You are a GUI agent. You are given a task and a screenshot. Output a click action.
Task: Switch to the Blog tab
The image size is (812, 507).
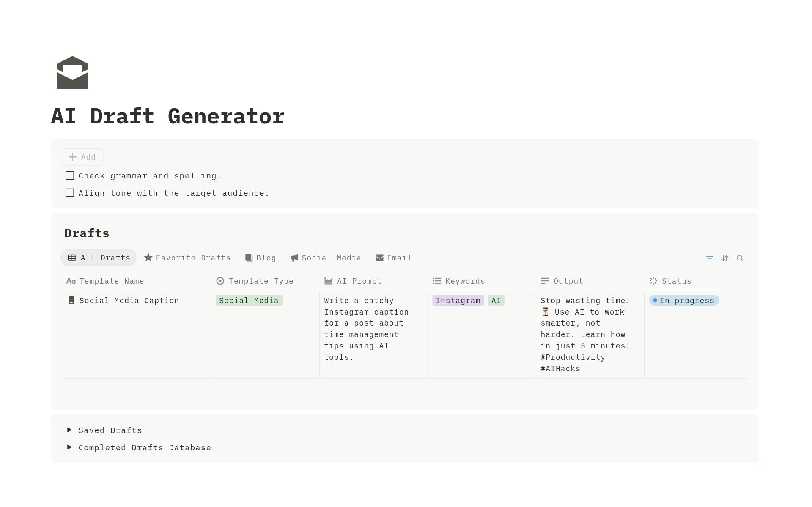tap(261, 258)
